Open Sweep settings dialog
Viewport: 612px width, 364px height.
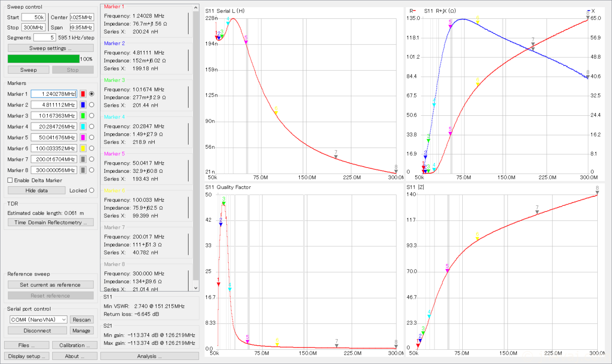tap(51, 48)
